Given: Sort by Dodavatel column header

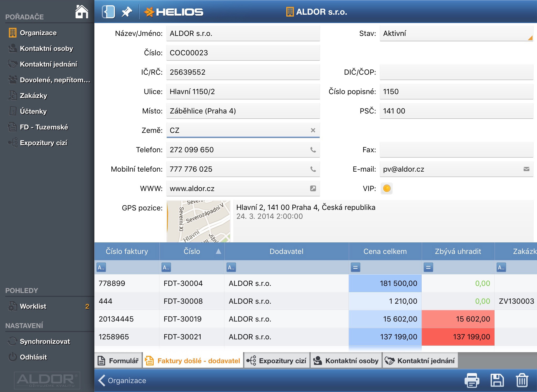Looking at the screenshot, I should point(287,251).
